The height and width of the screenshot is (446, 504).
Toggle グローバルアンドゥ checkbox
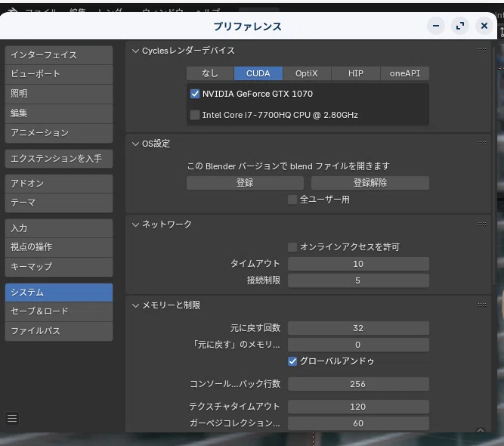[292, 361]
